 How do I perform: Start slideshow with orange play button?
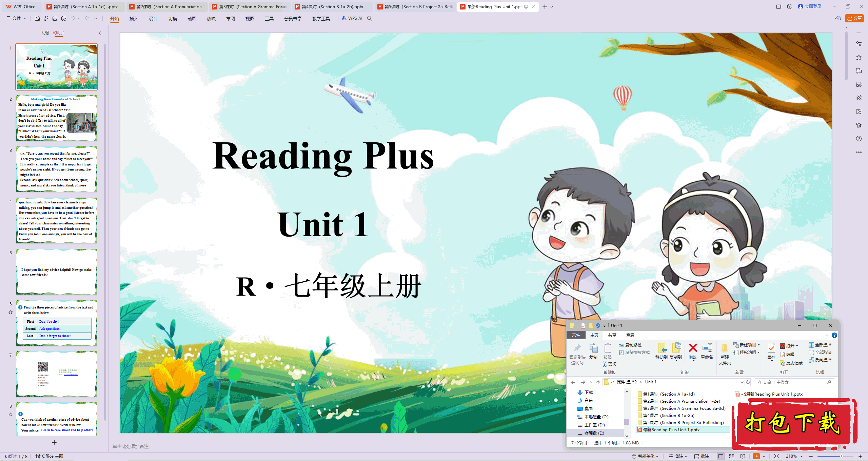(756, 456)
